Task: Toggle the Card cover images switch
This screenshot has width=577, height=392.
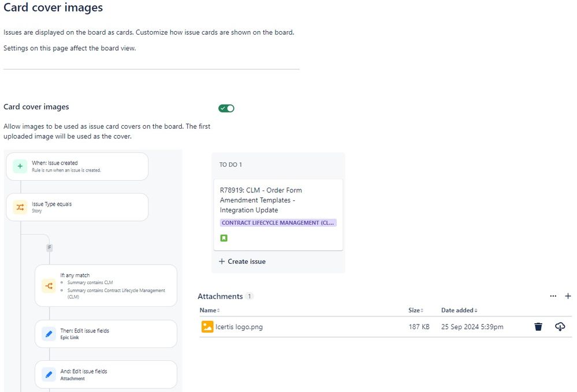Action: (x=226, y=109)
